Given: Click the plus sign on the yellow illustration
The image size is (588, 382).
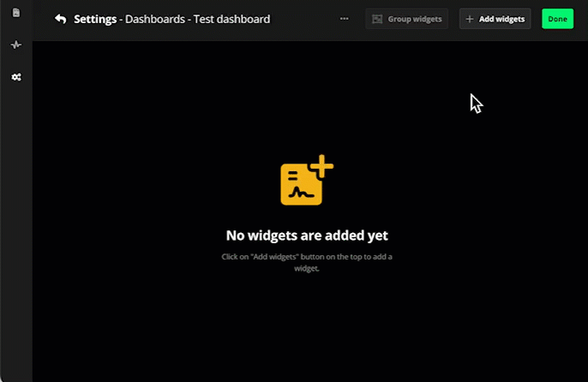Looking at the screenshot, I should pyautogui.click(x=321, y=165).
